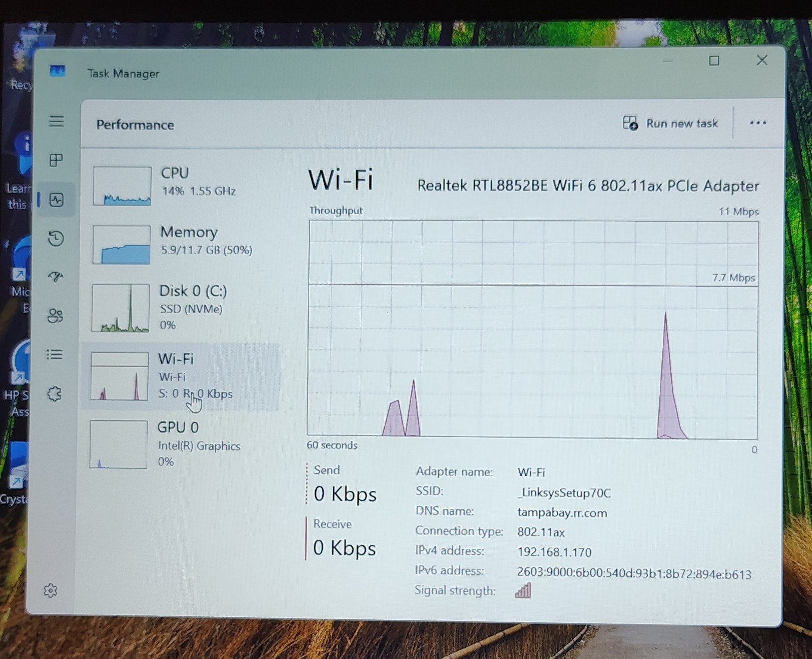This screenshot has width=812, height=659.
Task: Click the Realtek RTL8852BE adapter title text
Action: tap(588, 186)
